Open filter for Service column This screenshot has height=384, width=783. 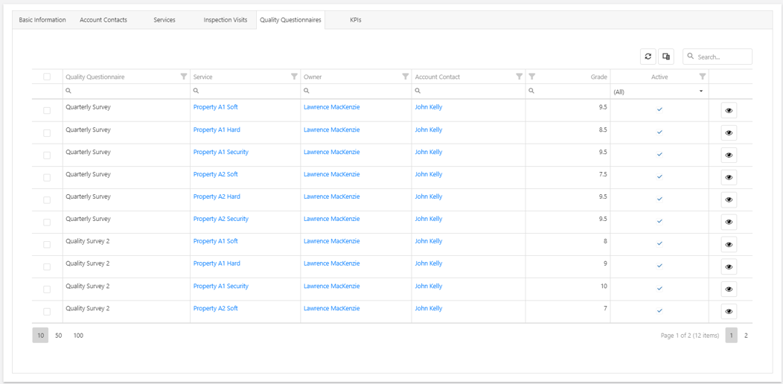294,76
